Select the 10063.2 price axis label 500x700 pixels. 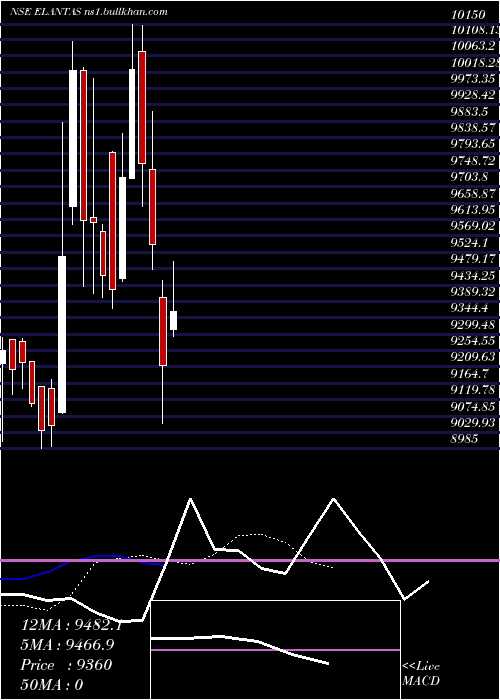473,46
